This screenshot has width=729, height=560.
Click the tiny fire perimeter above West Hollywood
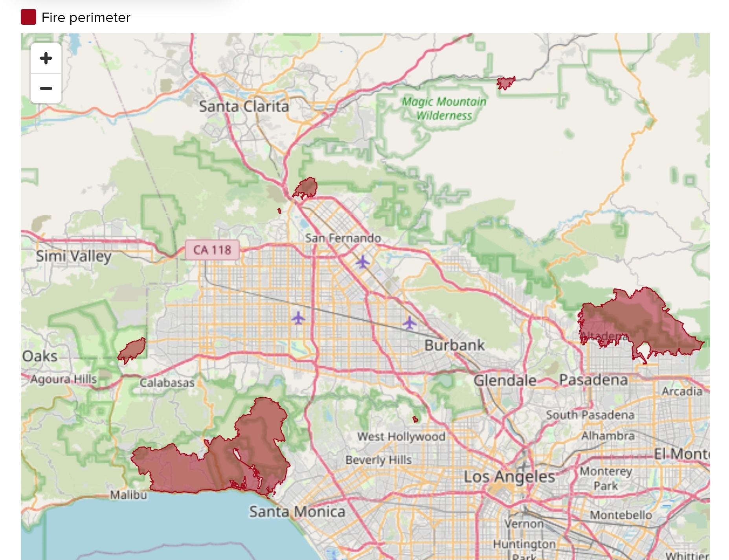pos(415,419)
